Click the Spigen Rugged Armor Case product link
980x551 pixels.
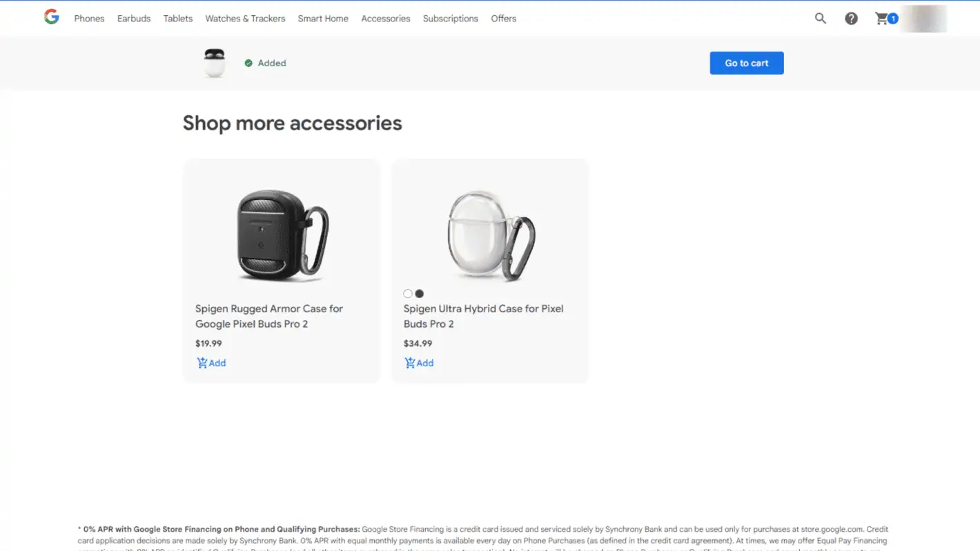(x=269, y=316)
